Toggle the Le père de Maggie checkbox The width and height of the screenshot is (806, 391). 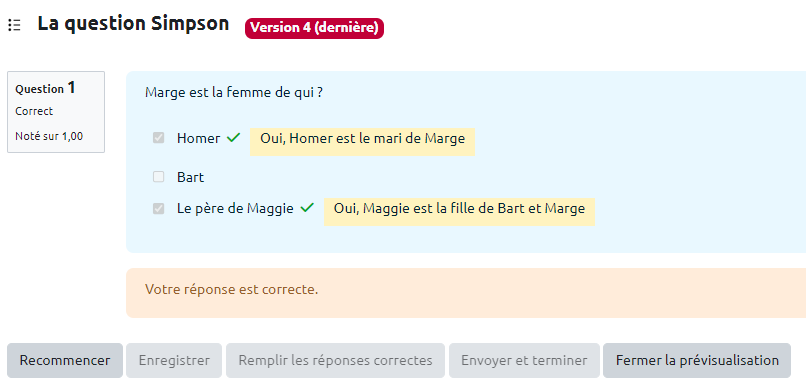click(x=158, y=208)
